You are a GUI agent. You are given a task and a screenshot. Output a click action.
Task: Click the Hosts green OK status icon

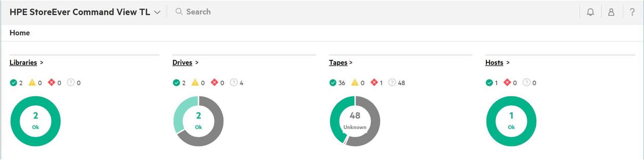tap(489, 83)
